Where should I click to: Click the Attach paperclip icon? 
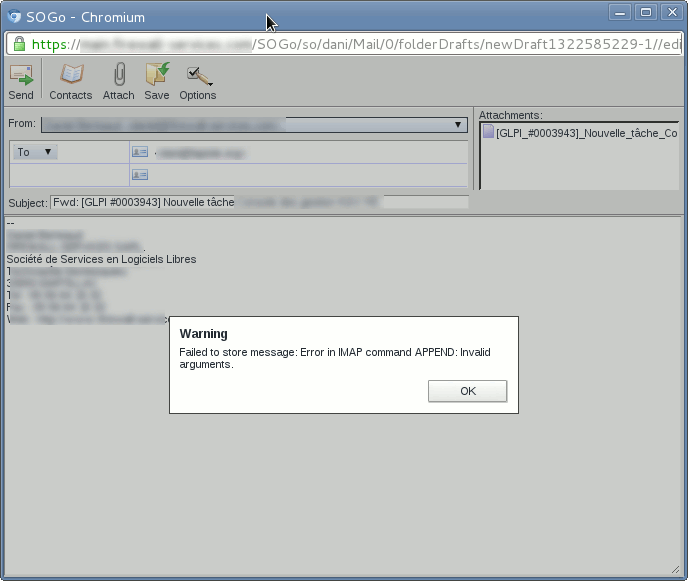click(x=118, y=76)
